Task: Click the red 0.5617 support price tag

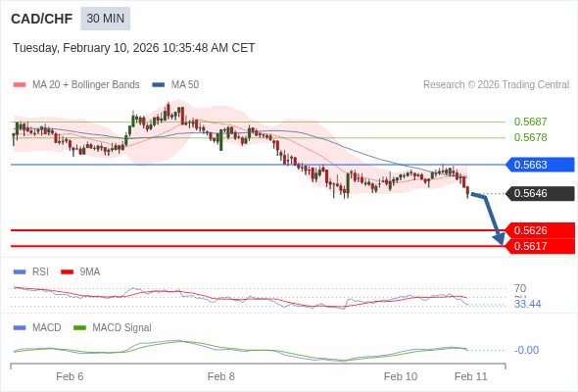Action: pos(540,246)
